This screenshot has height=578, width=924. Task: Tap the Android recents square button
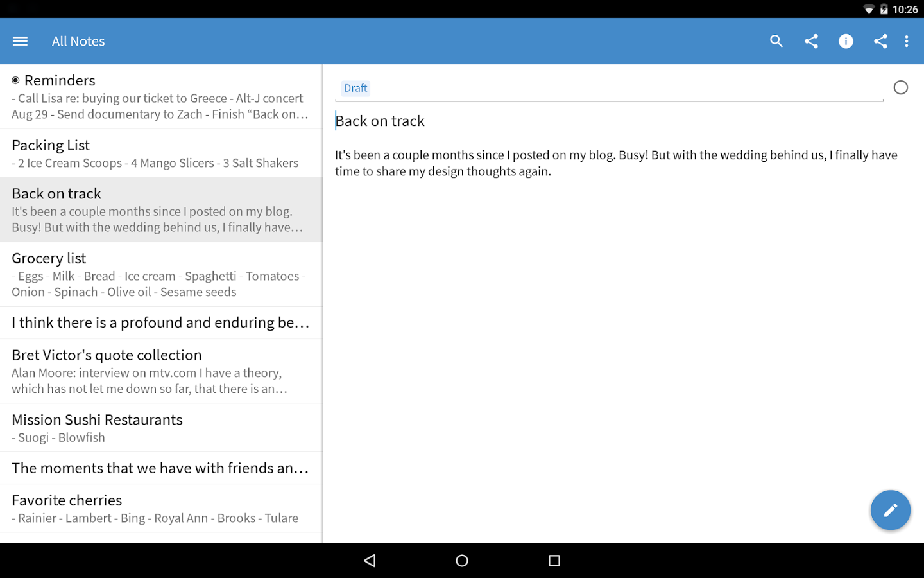click(x=554, y=560)
